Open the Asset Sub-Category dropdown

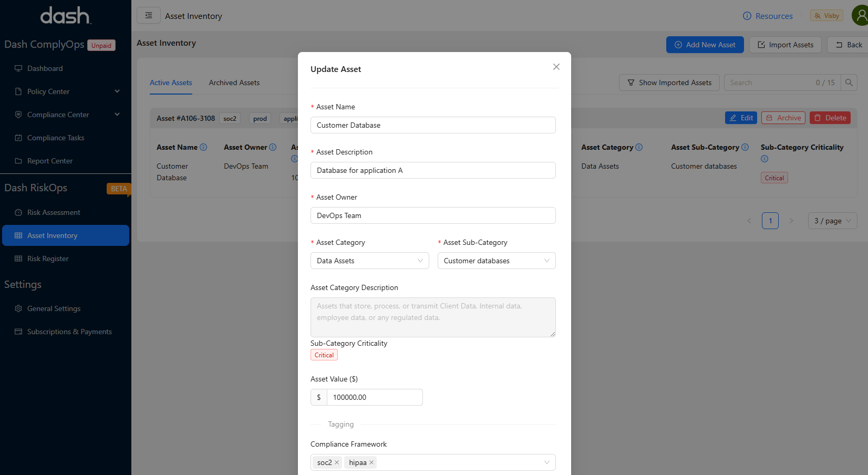pyautogui.click(x=496, y=261)
